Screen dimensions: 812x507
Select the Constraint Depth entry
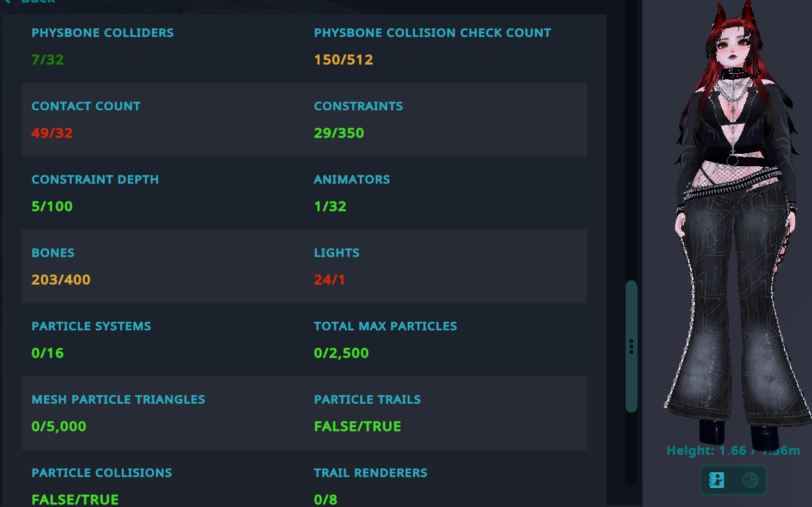[x=95, y=180]
